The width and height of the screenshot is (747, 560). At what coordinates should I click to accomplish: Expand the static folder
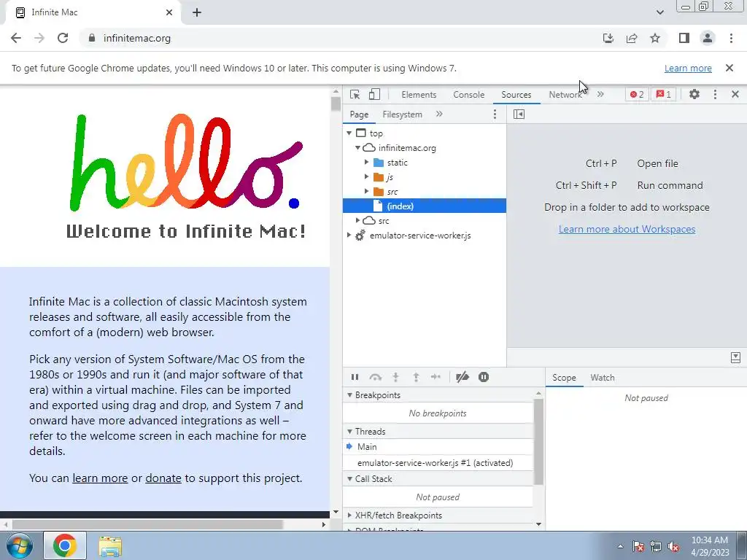point(366,163)
